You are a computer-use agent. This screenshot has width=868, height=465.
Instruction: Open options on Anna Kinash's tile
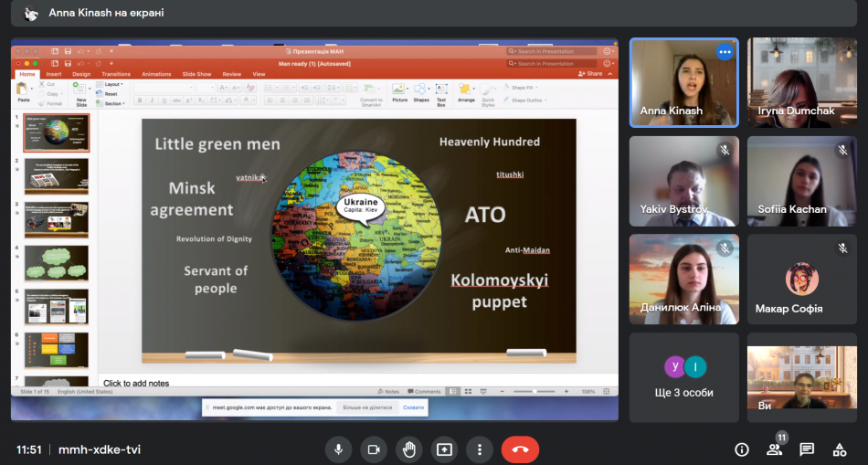725,52
